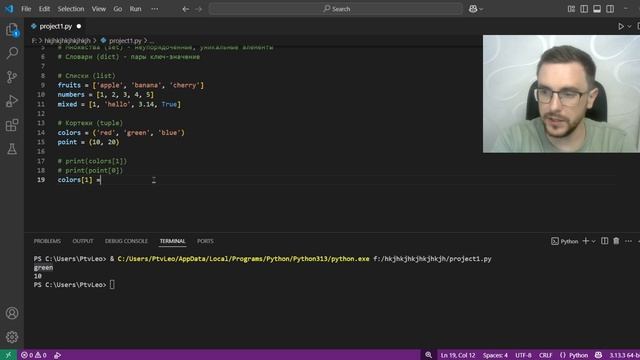
Task: Kill terminal with the trash icon
Action: (616, 241)
